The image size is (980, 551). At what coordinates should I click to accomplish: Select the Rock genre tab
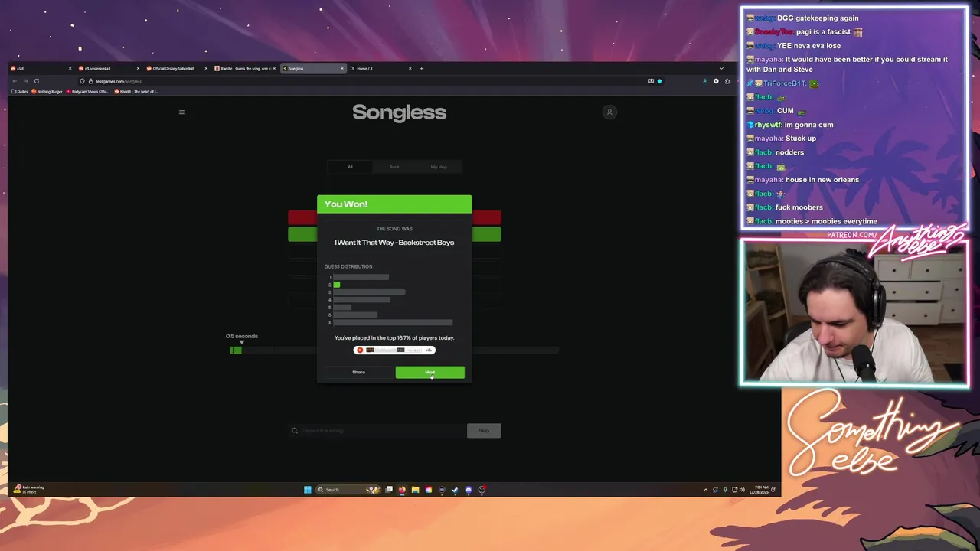click(x=394, y=167)
